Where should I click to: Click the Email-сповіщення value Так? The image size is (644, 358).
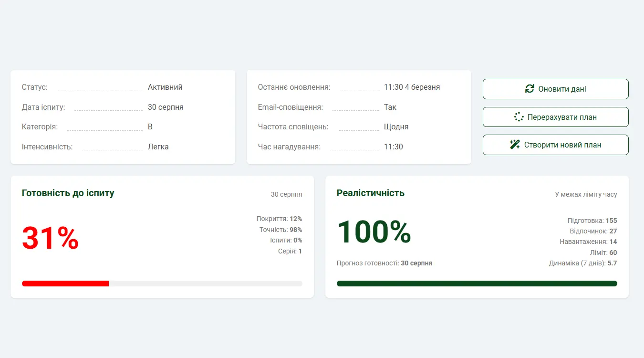[x=390, y=107]
